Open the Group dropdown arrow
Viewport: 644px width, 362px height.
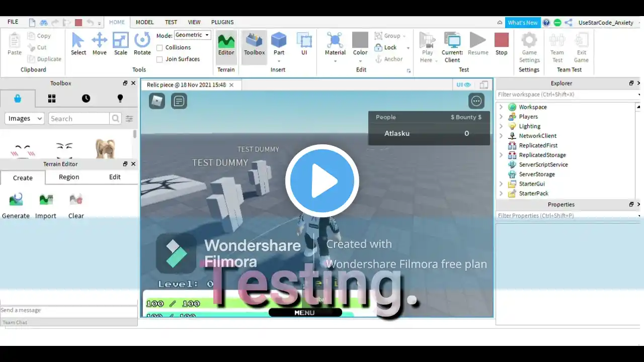point(404,36)
